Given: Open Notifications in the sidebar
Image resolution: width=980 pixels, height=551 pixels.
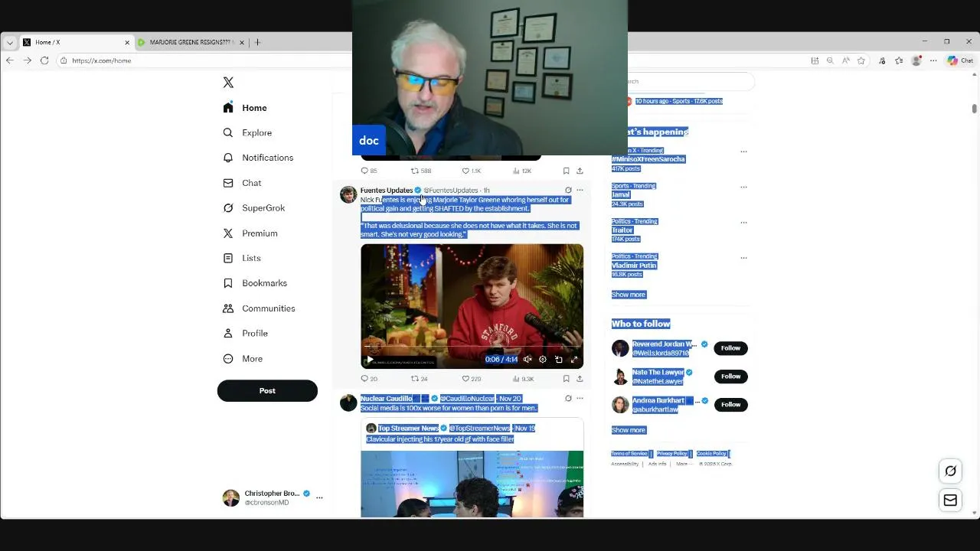Looking at the screenshot, I should coord(258,158).
